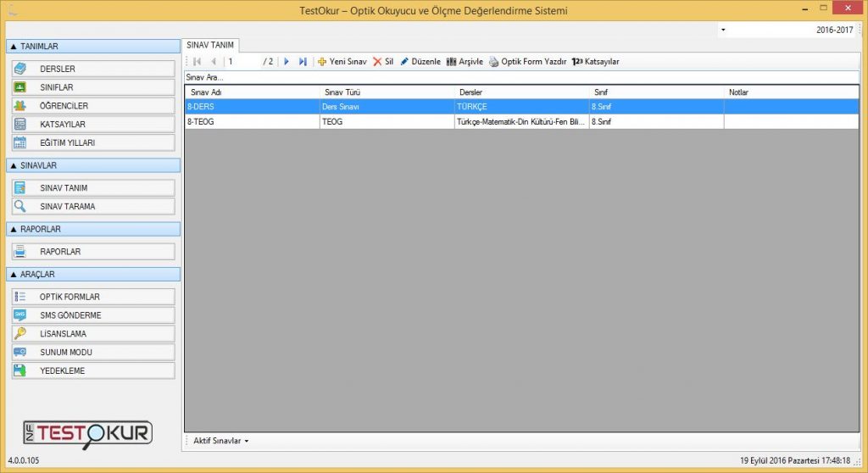Open the 2016-2017 education year dropdown
The height and width of the screenshot is (473, 868).
pyautogui.click(x=723, y=30)
